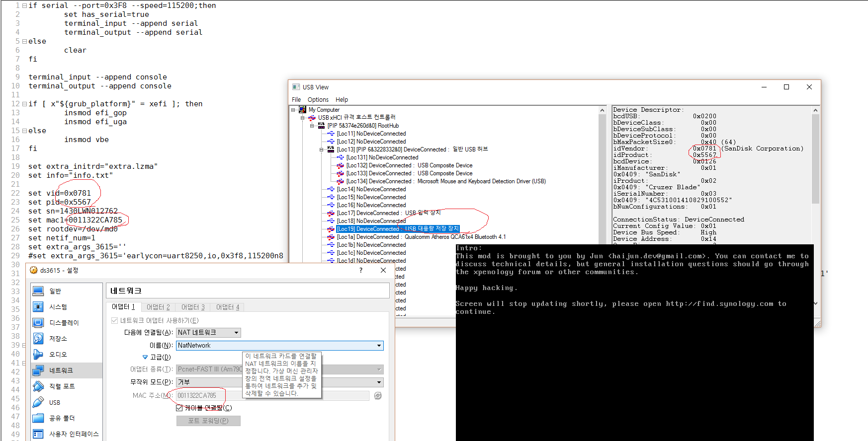Toggle 케이블 연결됨 (Cable connected) checkbox

179,408
